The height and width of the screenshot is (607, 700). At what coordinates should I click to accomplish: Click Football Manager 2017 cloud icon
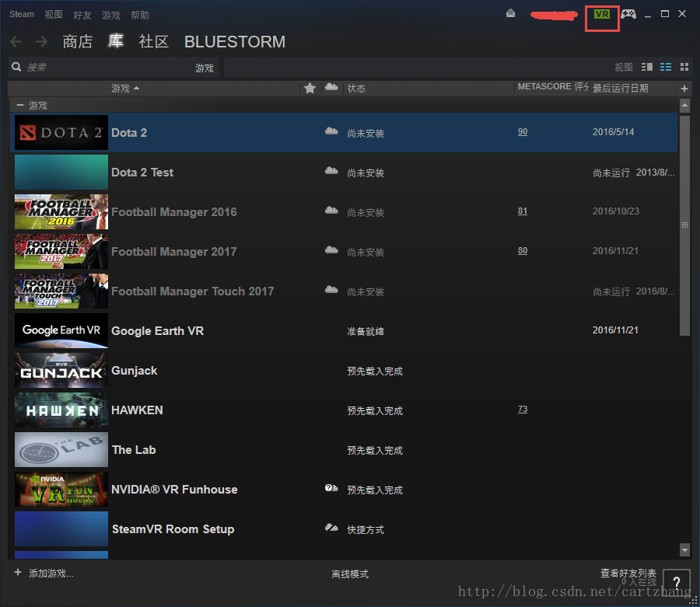point(331,250)
